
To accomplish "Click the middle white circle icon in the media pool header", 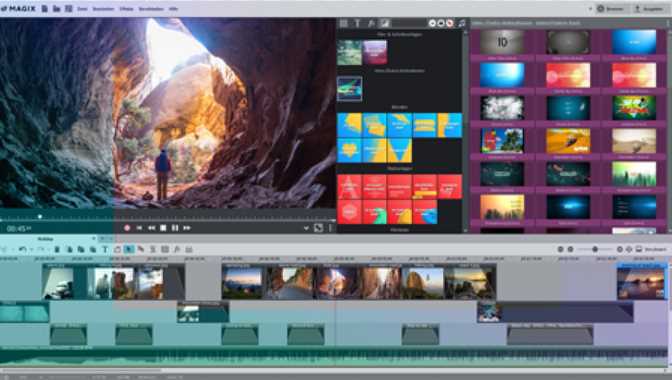I will coord(441,24).
